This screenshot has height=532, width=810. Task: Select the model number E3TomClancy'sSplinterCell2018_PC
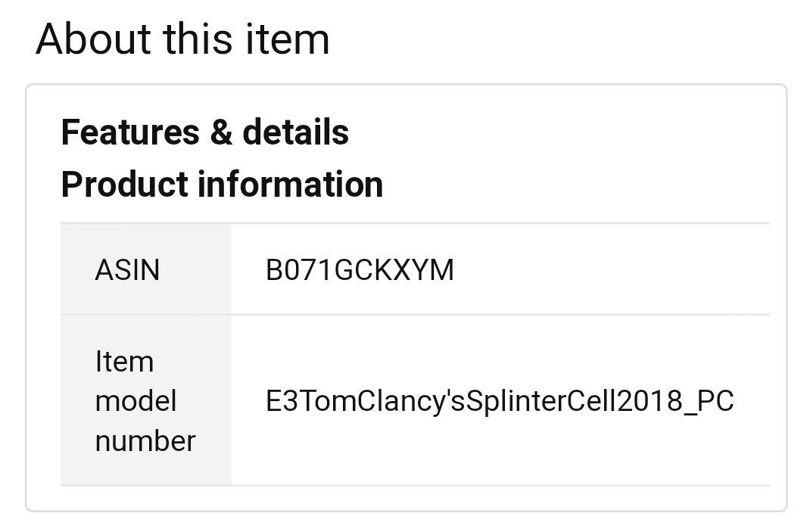[x=500, y=401]
